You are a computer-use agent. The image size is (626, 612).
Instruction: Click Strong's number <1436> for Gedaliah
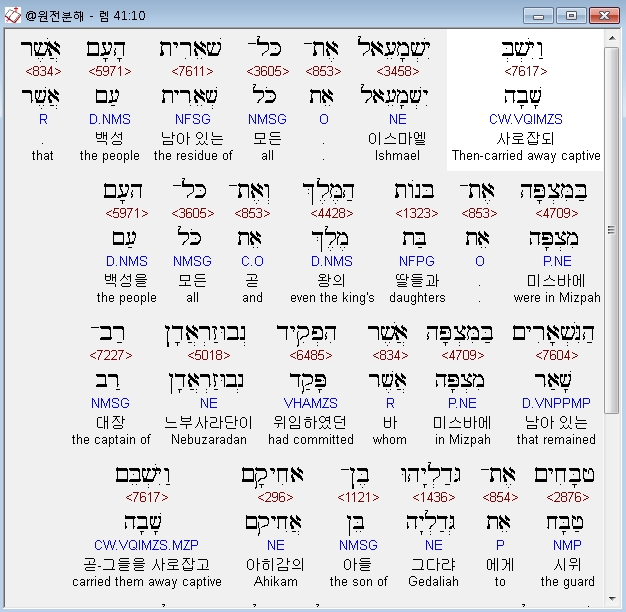(434, 497)
